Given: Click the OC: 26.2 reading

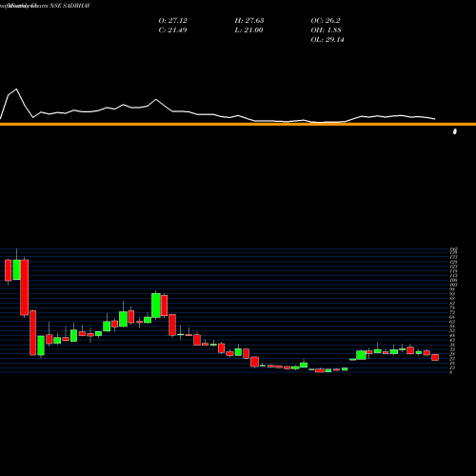Looking at the screenshot, I should coord(326,21).
